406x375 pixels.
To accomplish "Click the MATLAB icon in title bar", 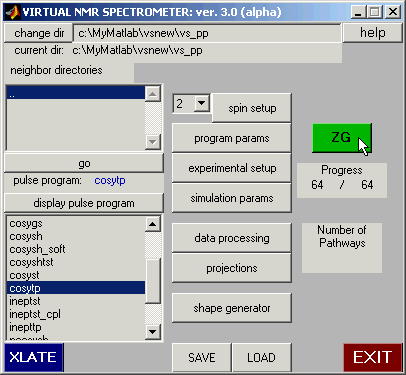I will (13, 12).
